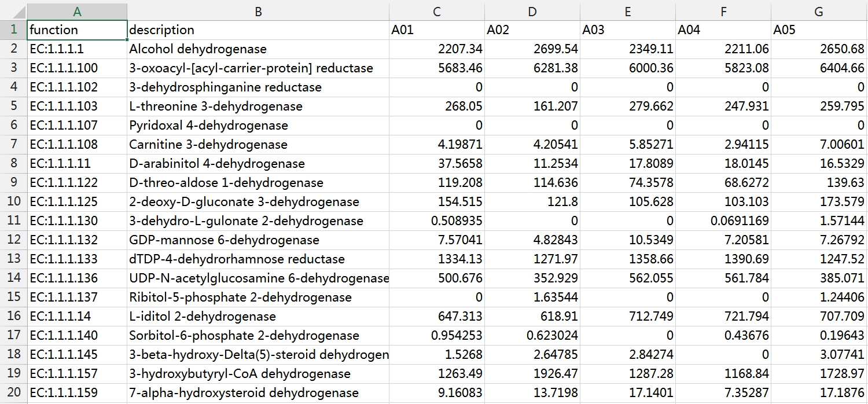Click '3-dehydrosphinganine reductase' cell
The width and height of the screenshot is (868, 404).
(x=258, y=87)
